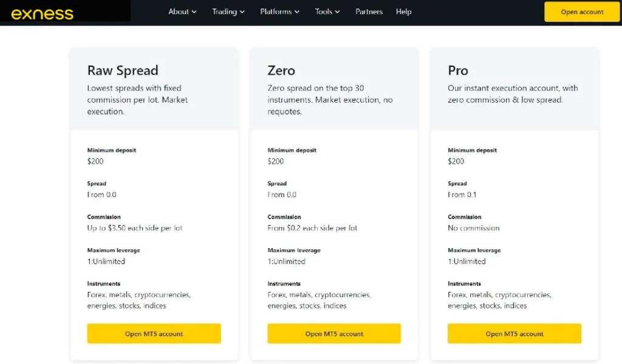Open the Help menu item
Image resolution: width=622 pixels, height=364 pixels.
click(x=403, y=12)
